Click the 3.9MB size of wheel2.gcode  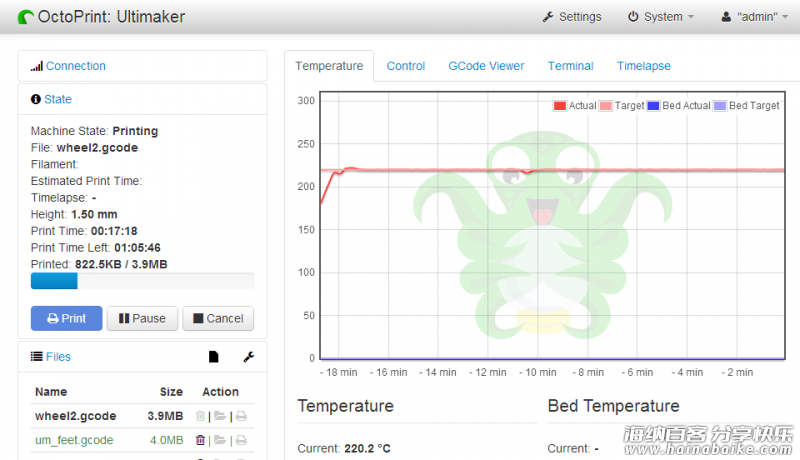pyautogui.click(x=165, y=416)
